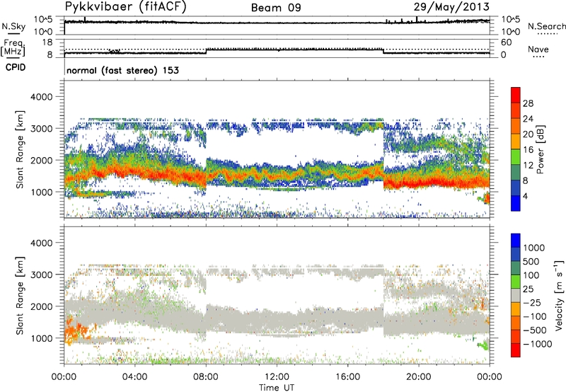Click the bright green patch near 1000 km at end of velocity panel
The image size is (566, 392).
[483, 345]
